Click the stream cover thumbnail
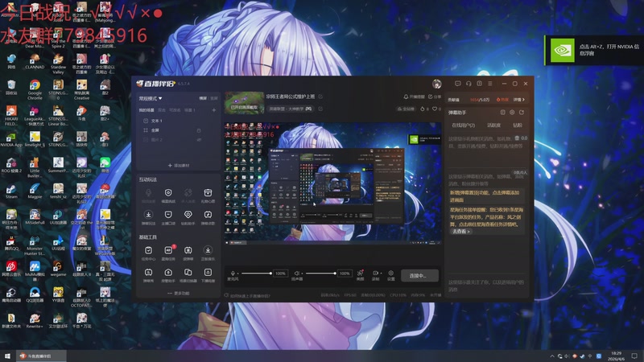The height and width of the screenshot is (362, 644). point(244,103)
